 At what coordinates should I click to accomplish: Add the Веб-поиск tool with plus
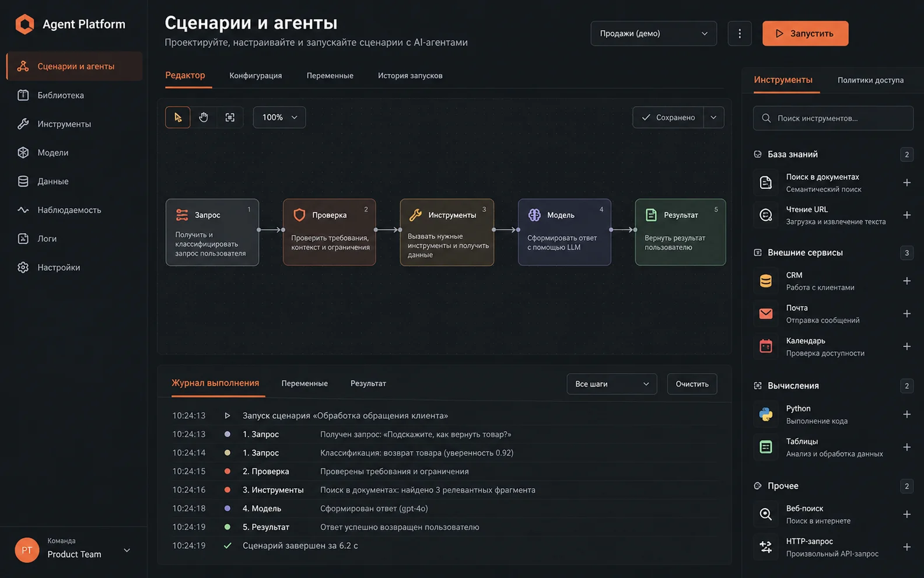tap(907, 514)
